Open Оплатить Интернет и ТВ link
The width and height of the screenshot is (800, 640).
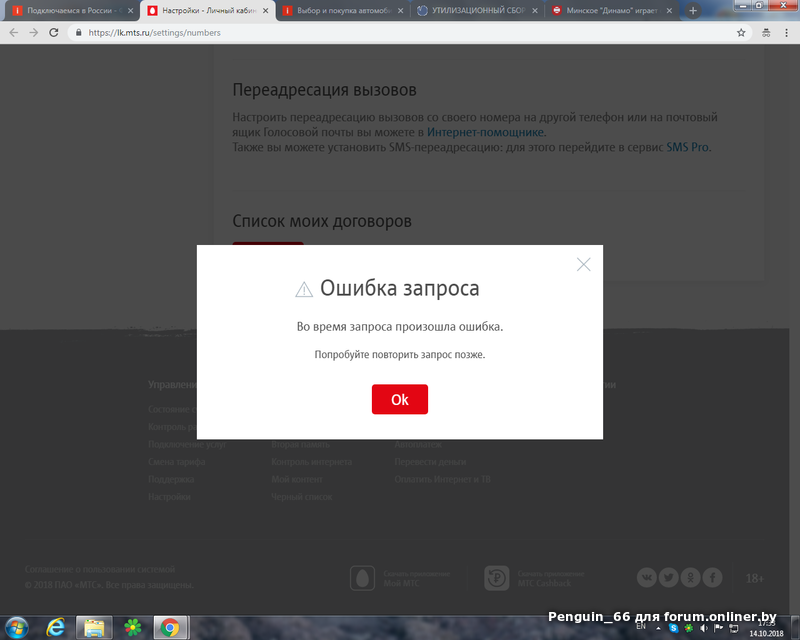point(442,479)
